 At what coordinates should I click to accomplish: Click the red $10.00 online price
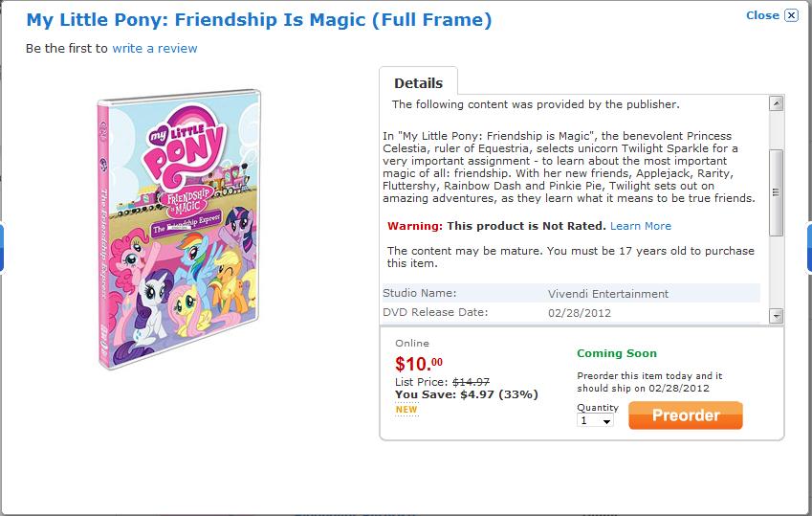coord(419,364)
